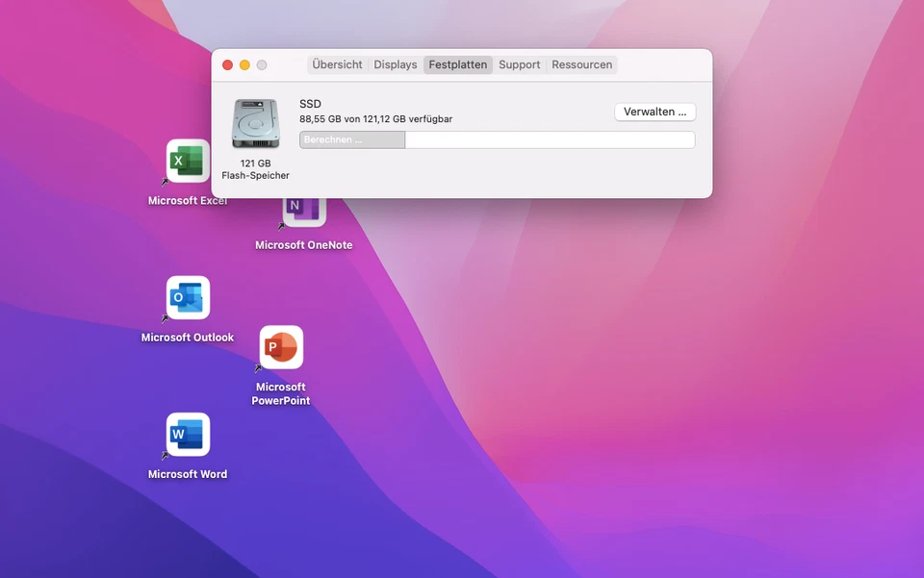Click the 'Microsoft Outlook' label text
The image size is (924, 578).
[188, 338]
